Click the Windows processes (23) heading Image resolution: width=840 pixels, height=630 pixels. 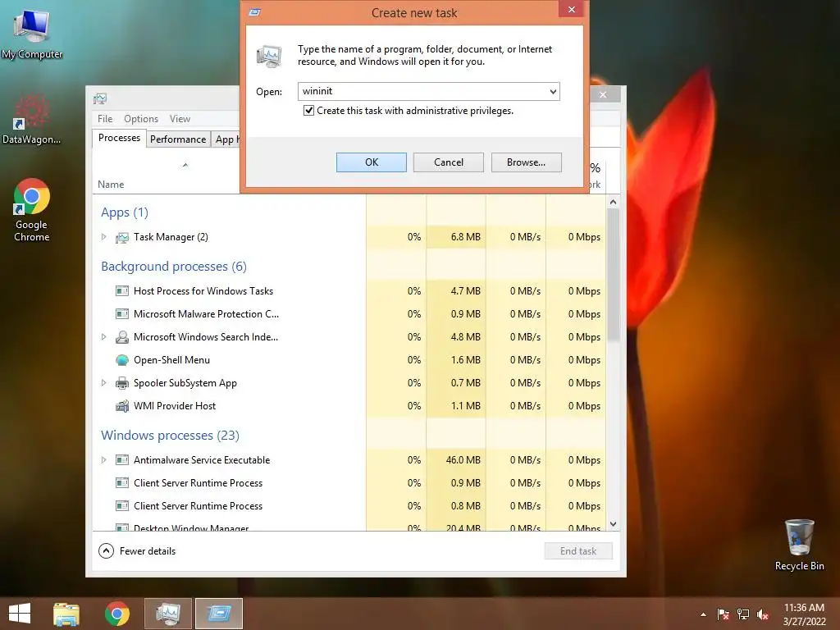click(x=170, y=436)
